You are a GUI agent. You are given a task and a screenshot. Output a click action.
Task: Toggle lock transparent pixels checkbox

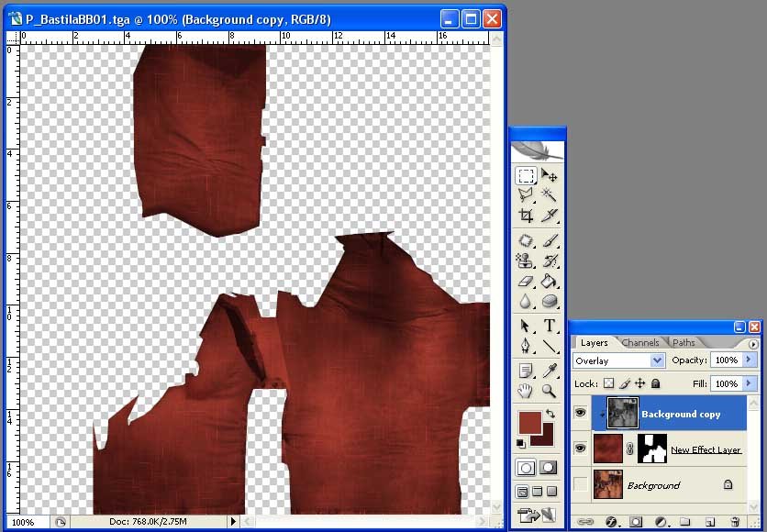tap(608, 383)
